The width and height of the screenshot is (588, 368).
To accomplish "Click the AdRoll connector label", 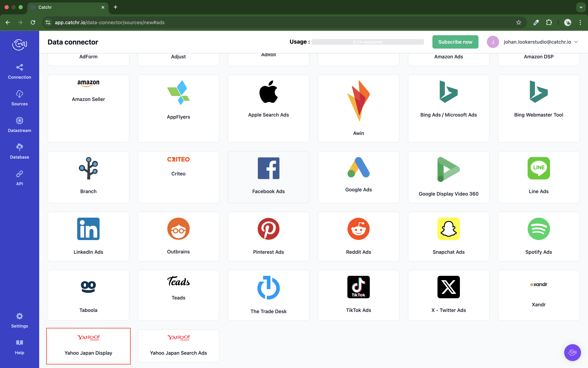I will (268, 55).
